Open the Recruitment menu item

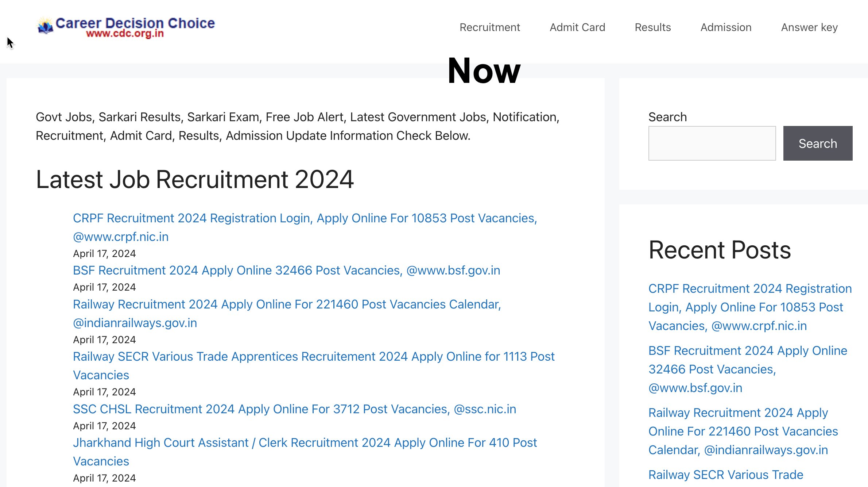[x=489, y=27]
